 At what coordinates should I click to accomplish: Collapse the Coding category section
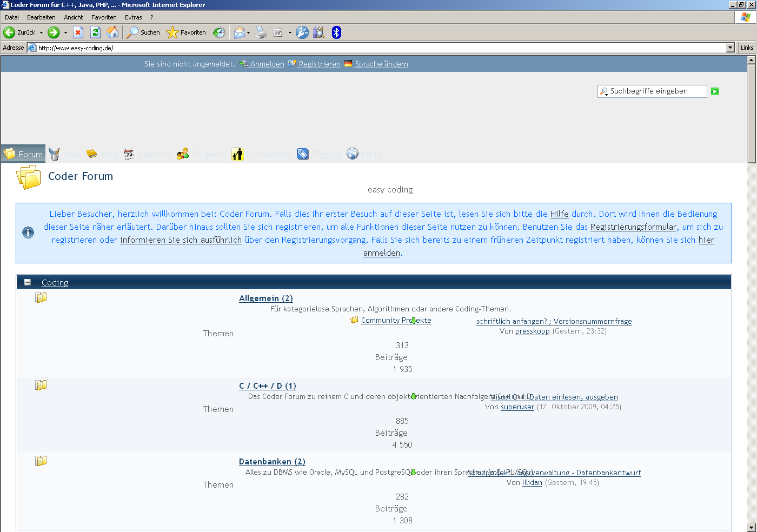click(28, 282)
